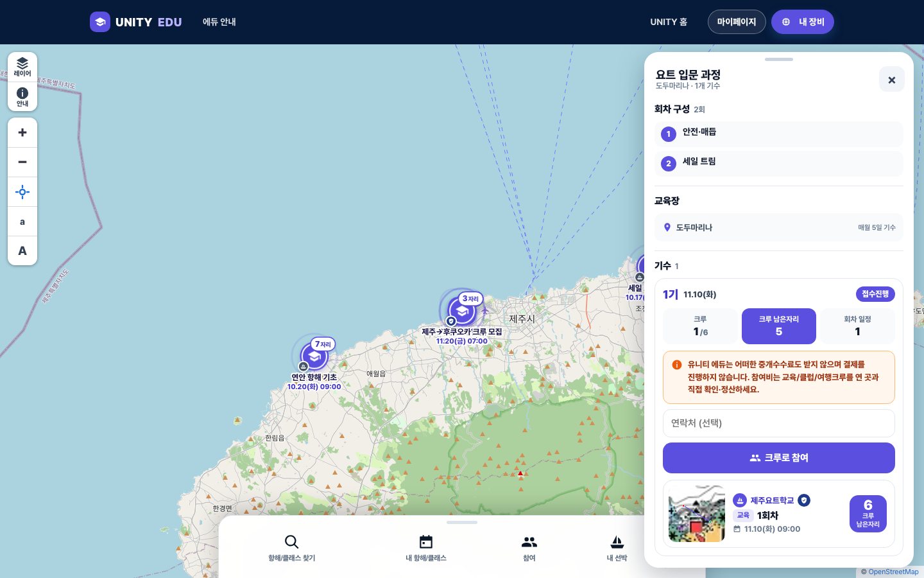
Task: Zoom out the map with minus button
Action: click(x=22, y=162)
